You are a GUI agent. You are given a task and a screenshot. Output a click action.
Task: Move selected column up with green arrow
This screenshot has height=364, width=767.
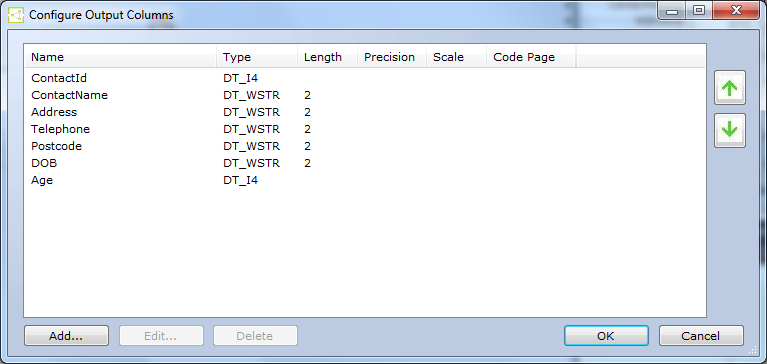pos(729,88)
